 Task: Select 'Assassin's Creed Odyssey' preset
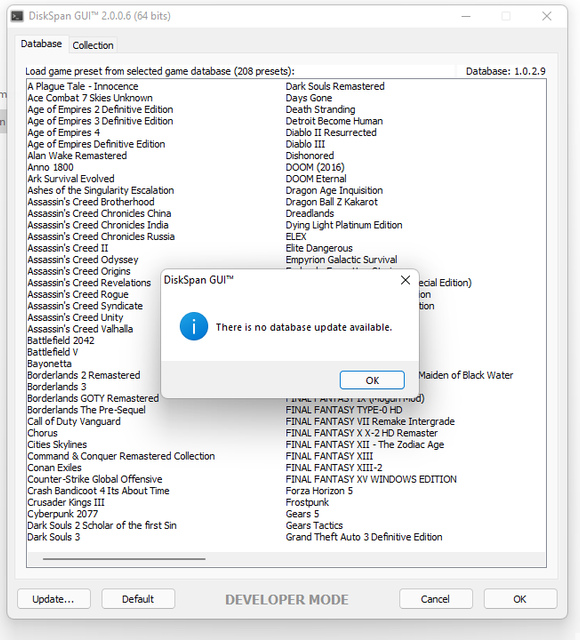(x=83, y=260)
